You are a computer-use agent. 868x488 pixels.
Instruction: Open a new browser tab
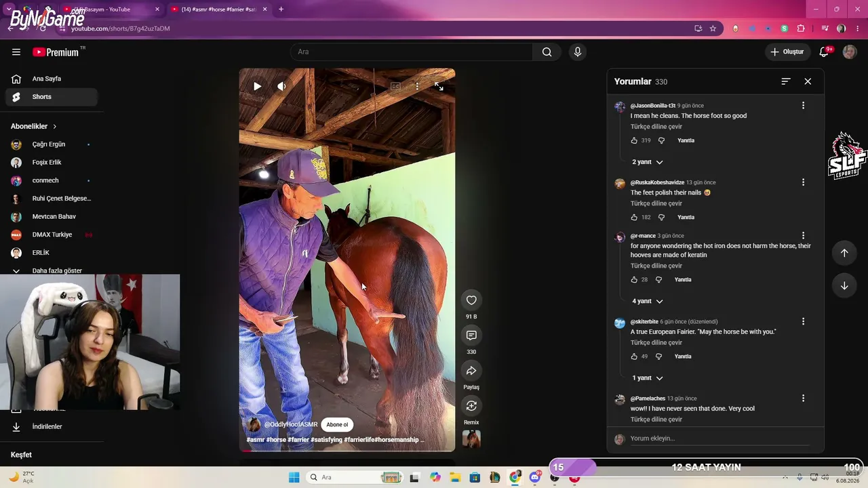(x=281, y=9)
